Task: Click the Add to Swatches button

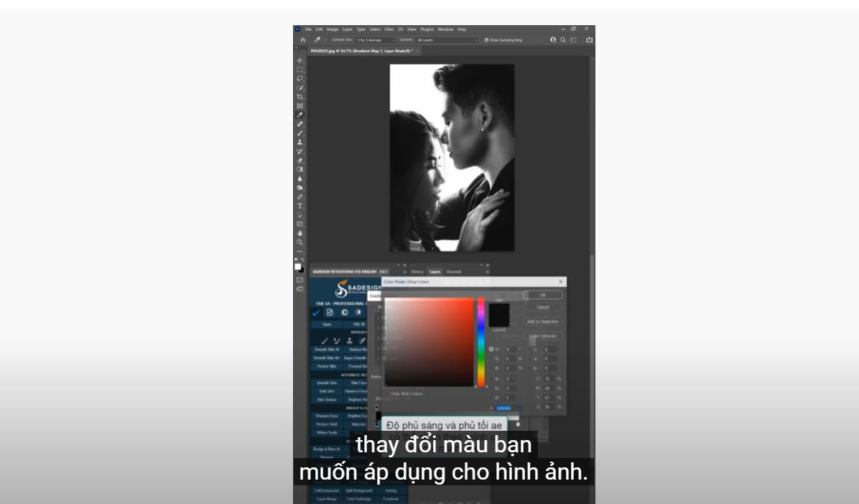Action: [542, 322]
